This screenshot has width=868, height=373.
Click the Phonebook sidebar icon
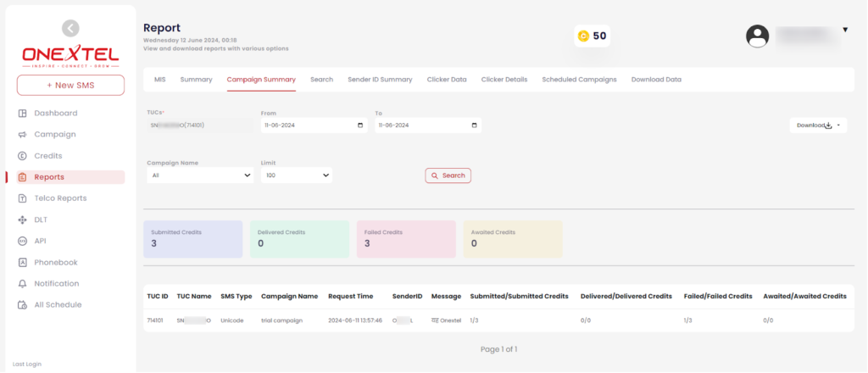[23, 262]
